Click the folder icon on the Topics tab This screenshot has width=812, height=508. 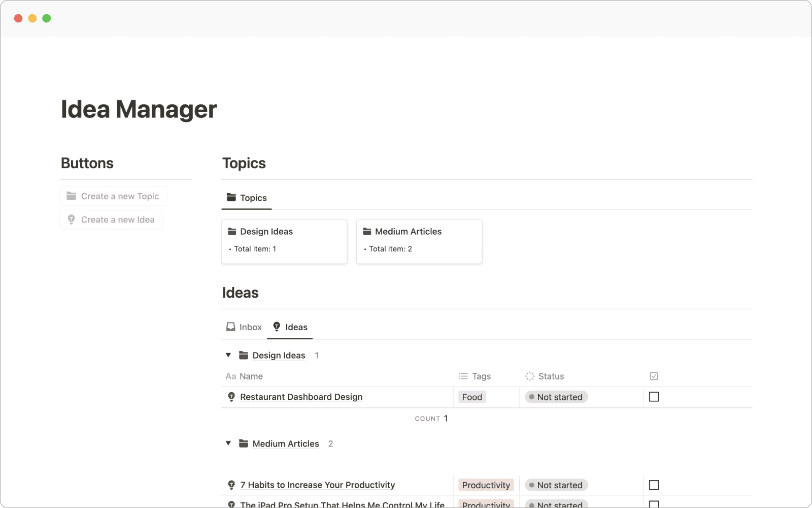231,198
